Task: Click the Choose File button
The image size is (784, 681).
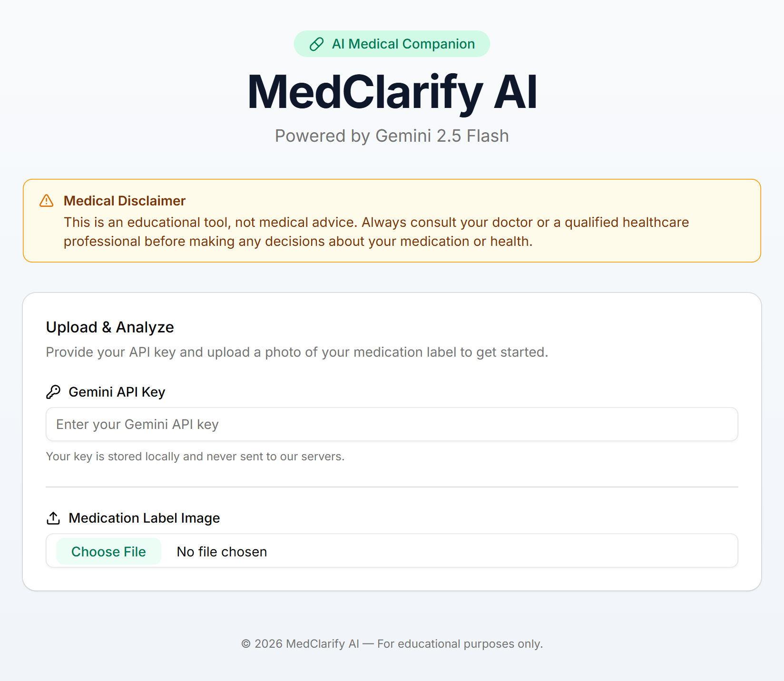Action: pos(108,552)
